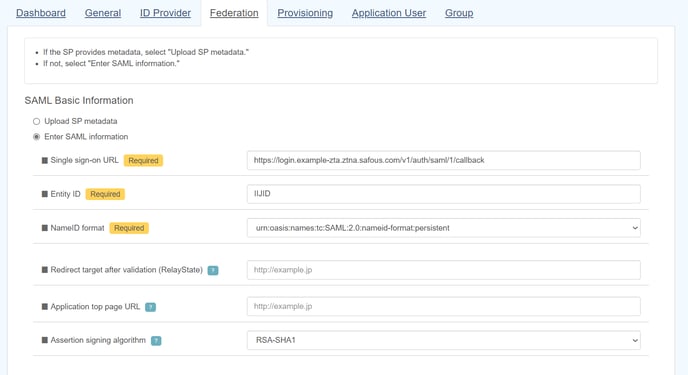Select the Enter SAML information radio button
The height and width of the screenshot is (375, 688).
click(x=36, y=137)
